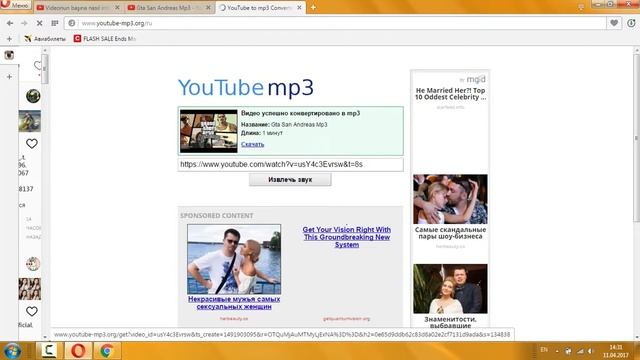The height and width of the screenshot is (360, 640).
Task: Open Instagram panel in Opera sidebar
Action: tap(9, 55)
